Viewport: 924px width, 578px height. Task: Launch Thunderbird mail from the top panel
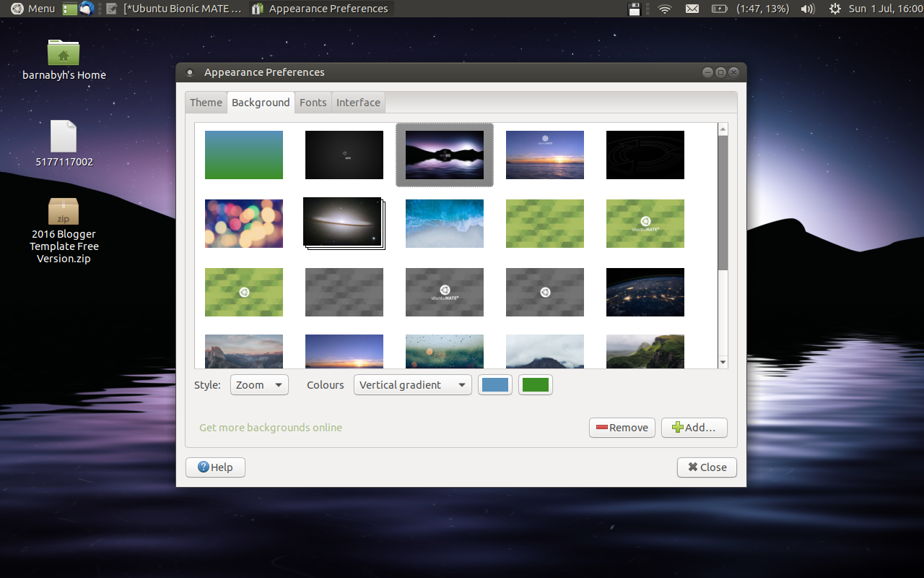point(87,9)
